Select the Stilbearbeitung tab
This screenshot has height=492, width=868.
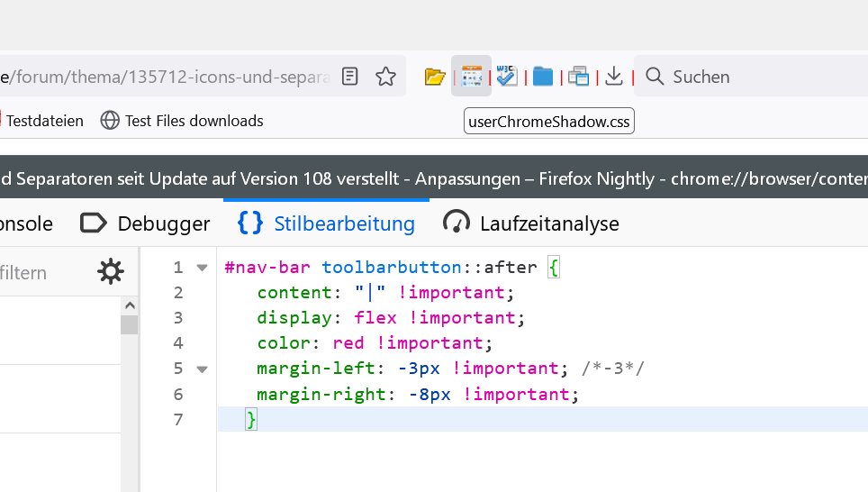point(326,223)
